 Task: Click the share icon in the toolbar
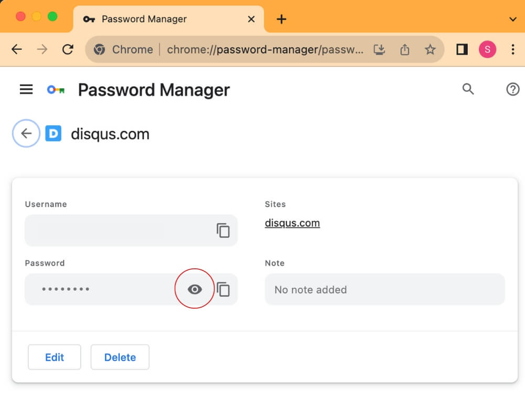[404, 49]
